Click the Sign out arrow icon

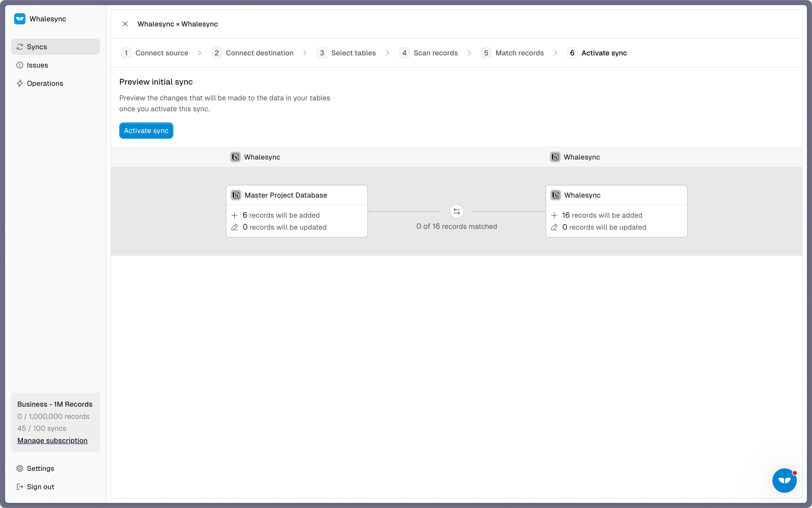tap(20, 487)
